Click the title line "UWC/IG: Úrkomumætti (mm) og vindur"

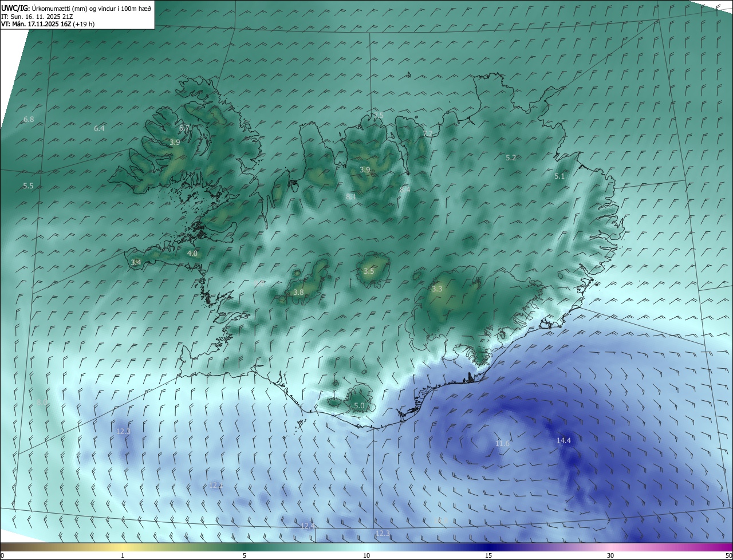pyautogui.click(x=76, y=9)
